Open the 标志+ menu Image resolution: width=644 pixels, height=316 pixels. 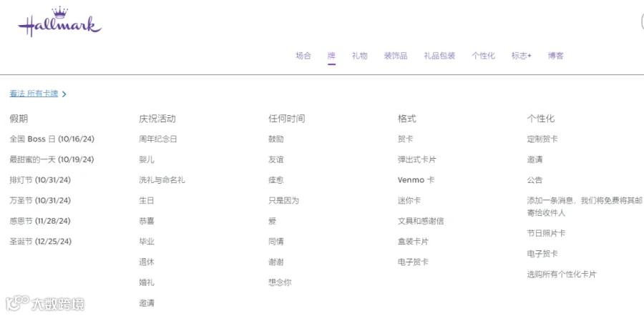pos(521,56)
